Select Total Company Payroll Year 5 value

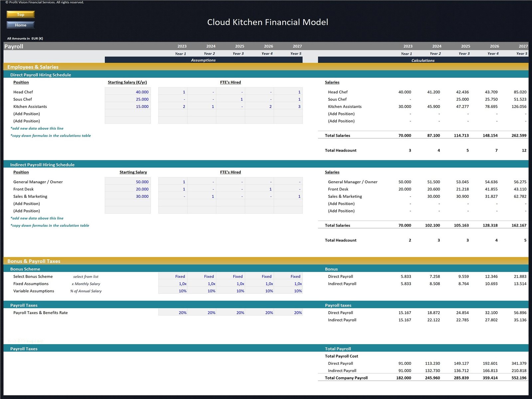click(x=519, y=378)
